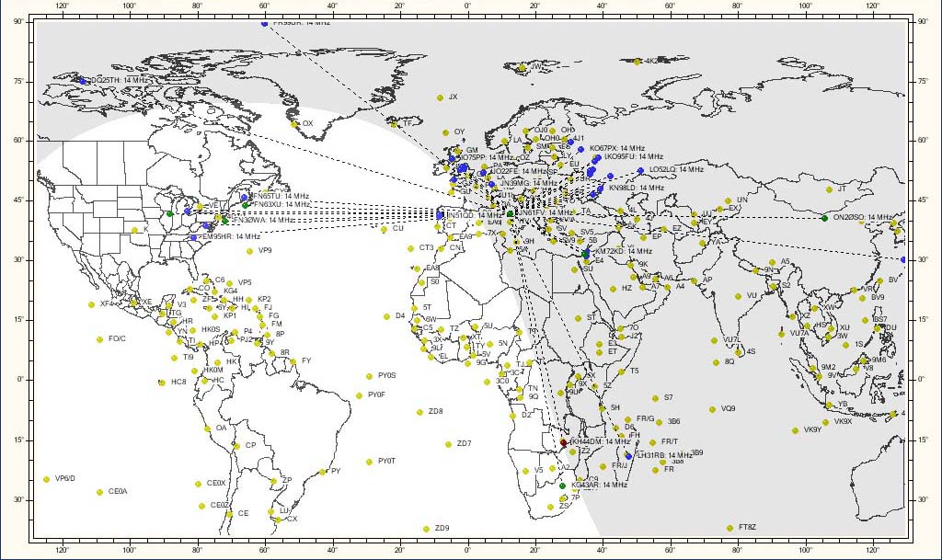This screenshot has height=560, width=942.
Task: Click the HC8 prefix label
Action: (178, 382)
